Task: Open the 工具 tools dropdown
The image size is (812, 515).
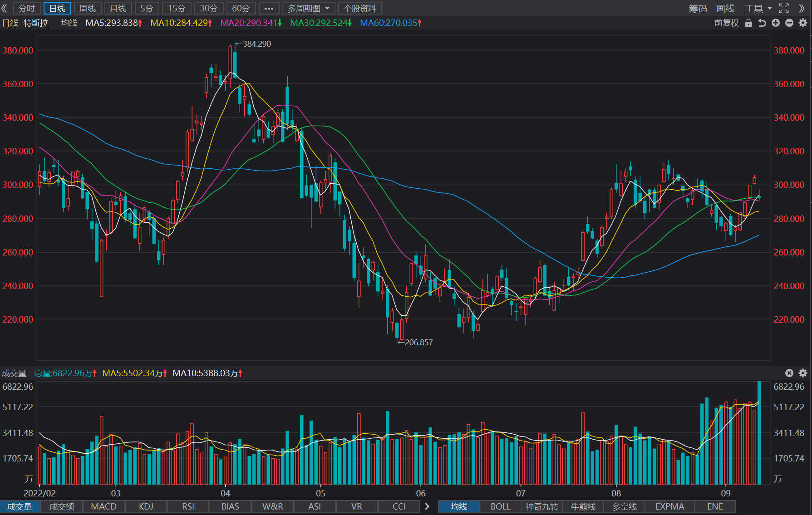Action: [758, 8]
